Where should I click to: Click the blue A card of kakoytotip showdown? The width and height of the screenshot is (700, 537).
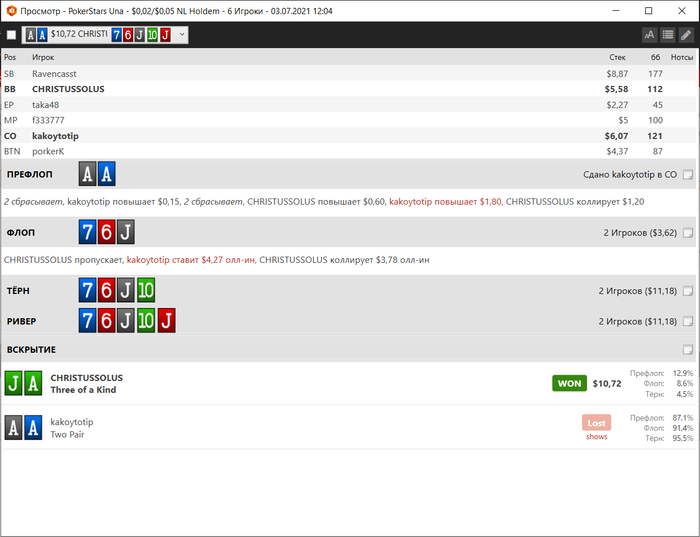pyautogui.click(x=33, y=428)
